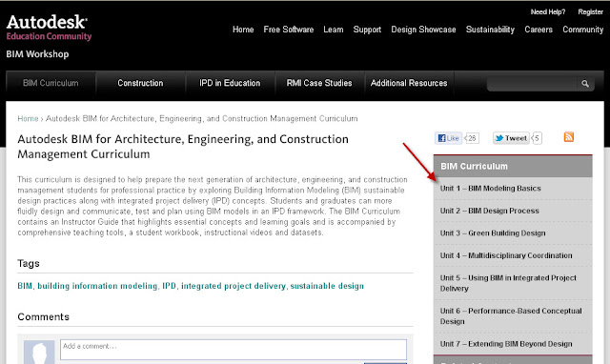Click the Autodesk Education Community logo
The width and height of the screenshot is (610, 364).
tap(49, 28)
